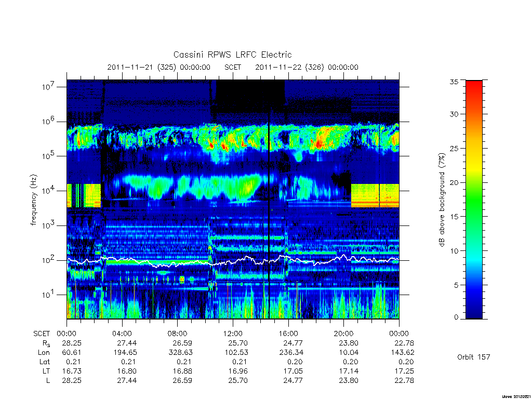This screenshot has width=532, height=399.
Task: Select the 20:00 SCET time tick label
Action: [x=343, y=334]
